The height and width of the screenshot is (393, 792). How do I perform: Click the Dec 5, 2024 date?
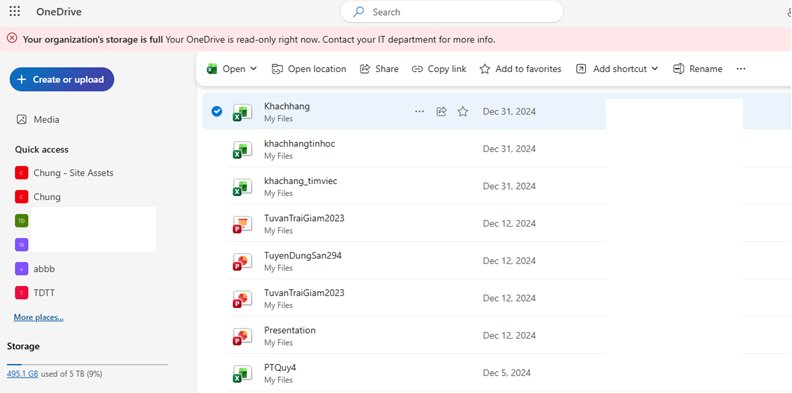pyautogui.click(x=507, y=373)
